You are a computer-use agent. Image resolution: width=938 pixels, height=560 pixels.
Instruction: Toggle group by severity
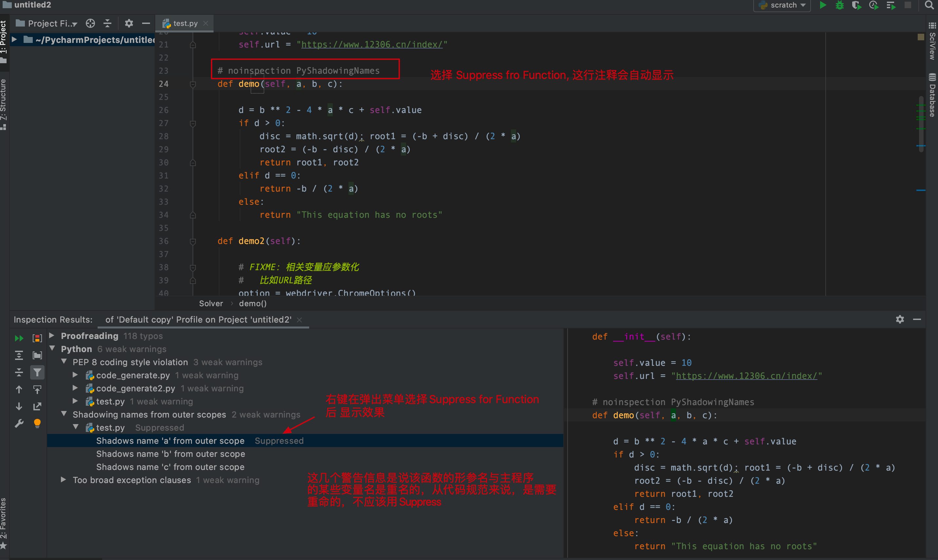point(37,338)
